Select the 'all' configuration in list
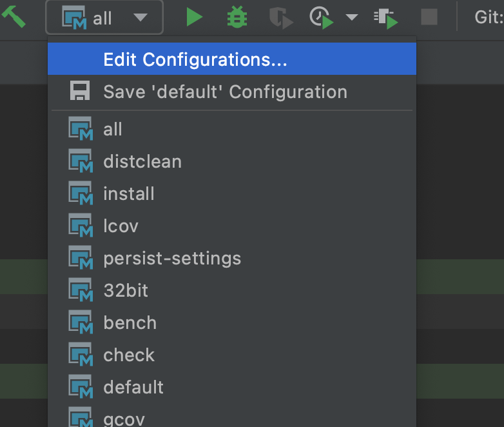This screenshot has width=504, height=427. (113, 130)
